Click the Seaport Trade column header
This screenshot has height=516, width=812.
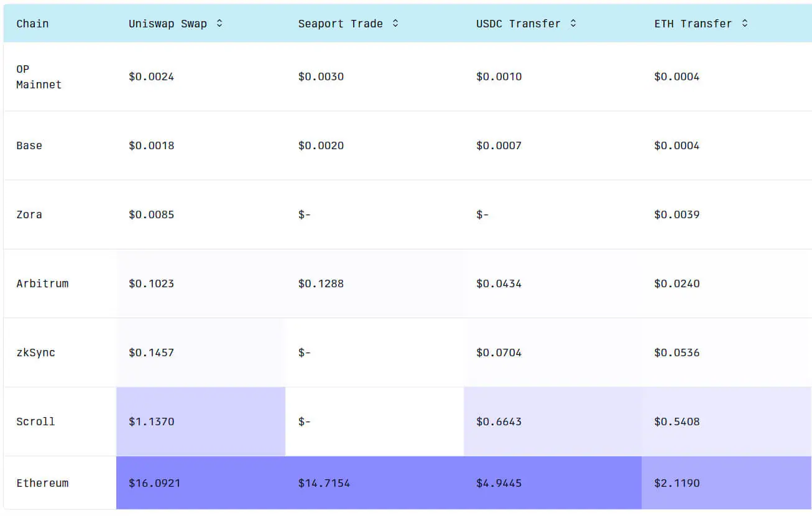[x=341, y=23]
